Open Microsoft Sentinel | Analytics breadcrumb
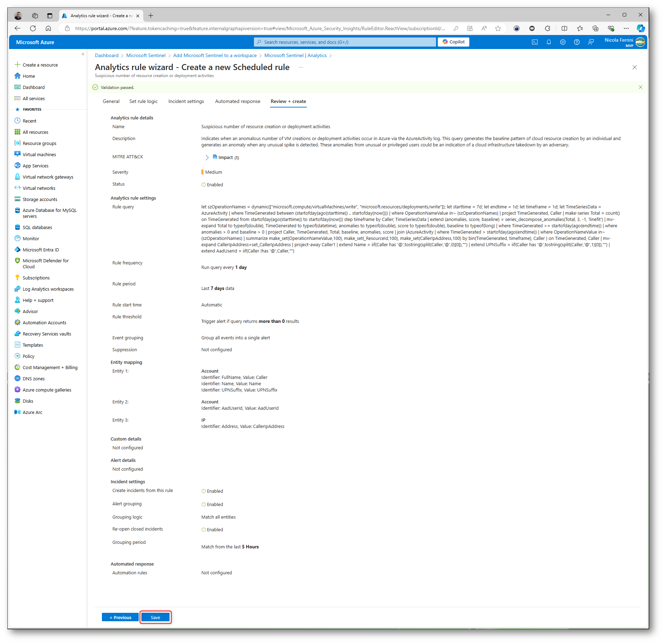Image resolution: width=664 pixels, height=644 pixels. coord(296,55)
